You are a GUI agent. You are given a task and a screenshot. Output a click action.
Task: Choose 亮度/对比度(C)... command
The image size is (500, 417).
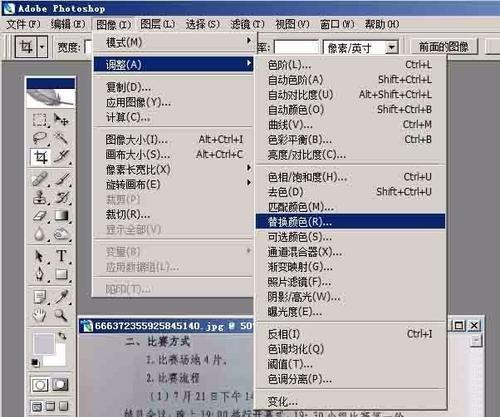(x=350, y=155)
